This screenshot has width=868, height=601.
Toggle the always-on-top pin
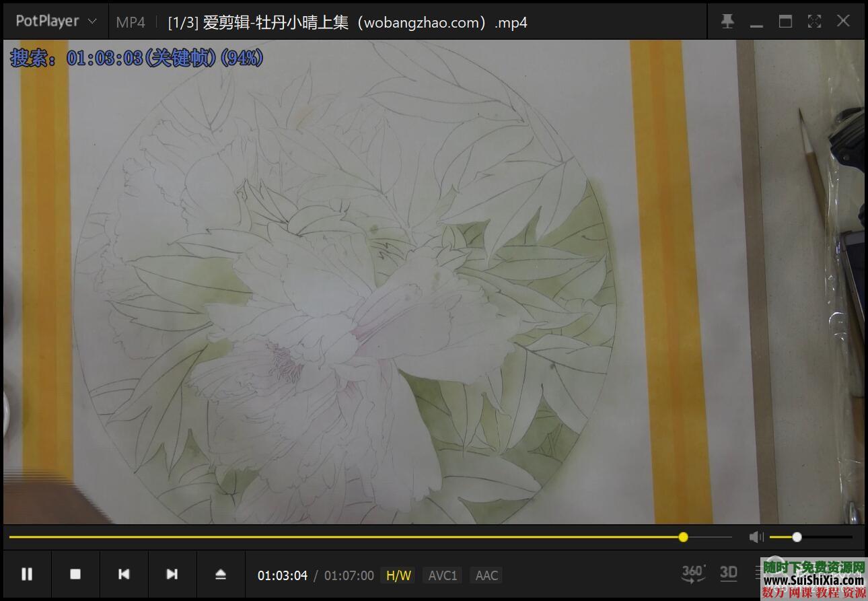(727, 21)
